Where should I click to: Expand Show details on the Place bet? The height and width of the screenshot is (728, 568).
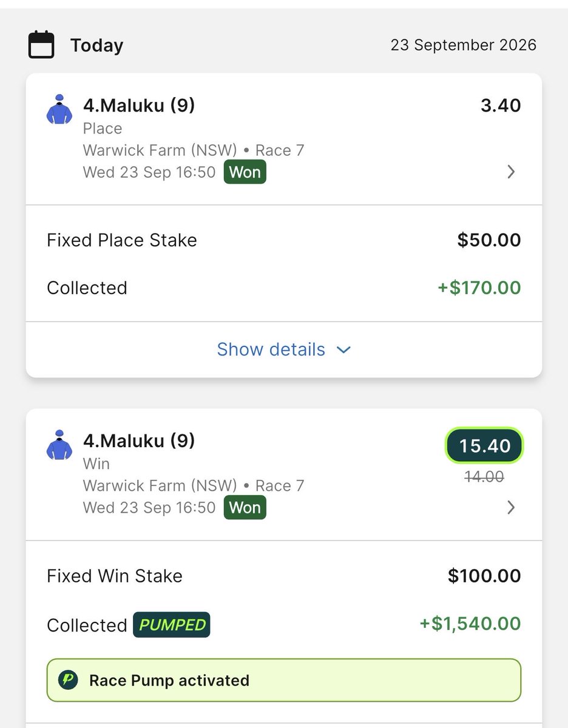283,349
